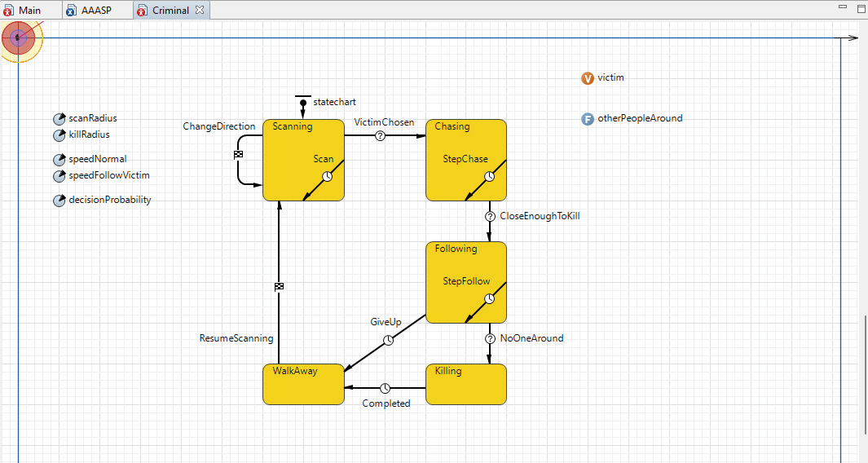Select the decisionProbability parameter icon

tap(59, 201)
